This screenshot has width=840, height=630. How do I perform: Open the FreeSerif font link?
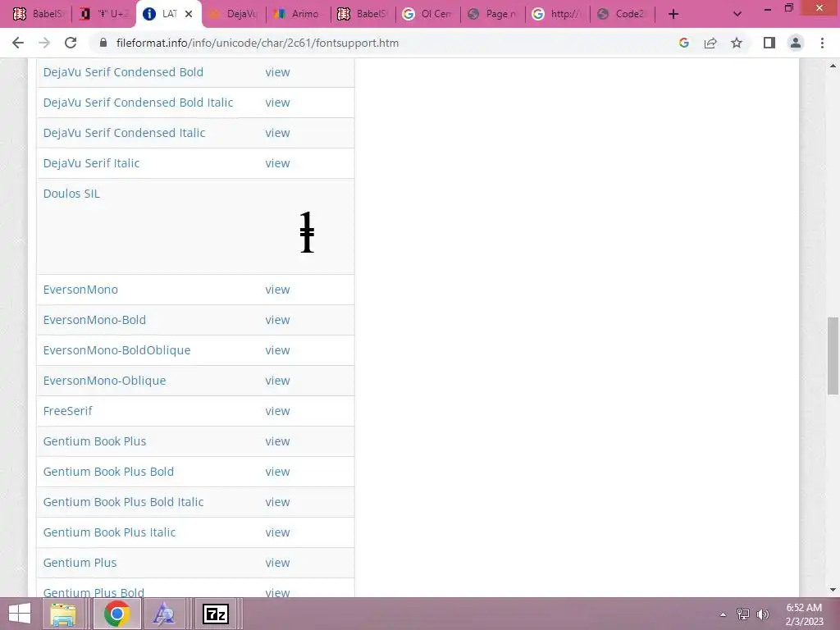[67, 411]
